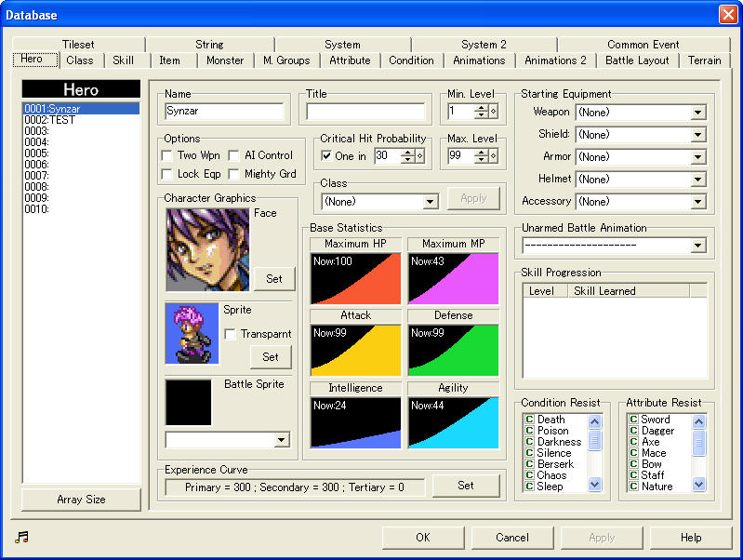
Task: Toggle the AI Control checkbox
Action: [234, 155]
